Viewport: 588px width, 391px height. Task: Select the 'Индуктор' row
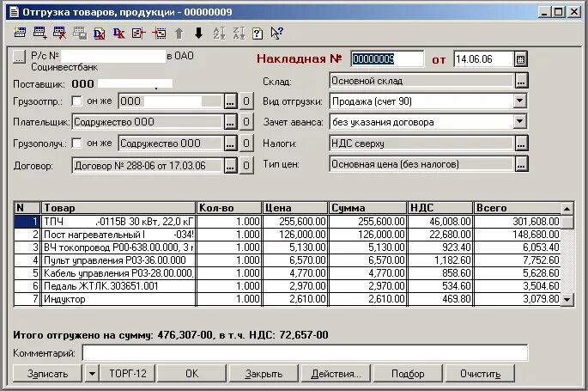click(x=288, y=299)
